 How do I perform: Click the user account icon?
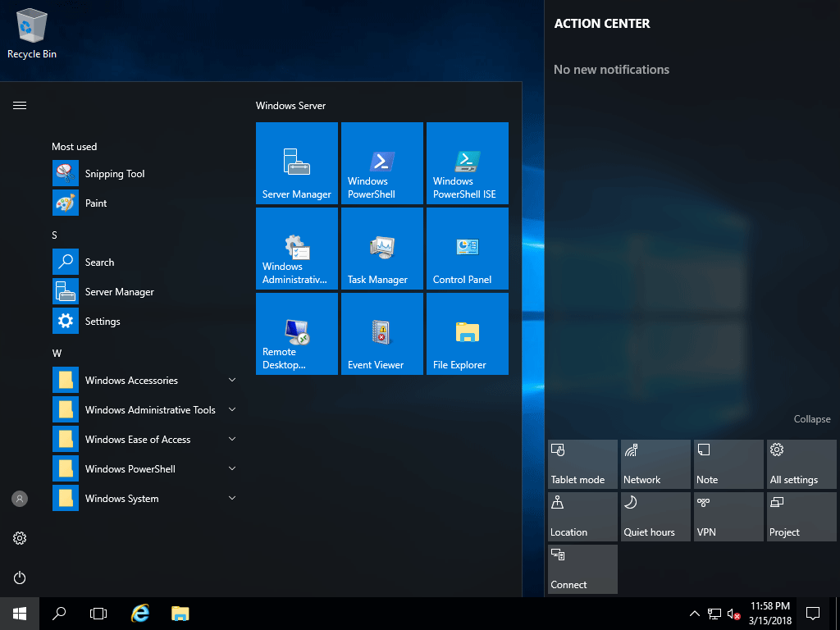pyautogui.click(x=20, y=499)
